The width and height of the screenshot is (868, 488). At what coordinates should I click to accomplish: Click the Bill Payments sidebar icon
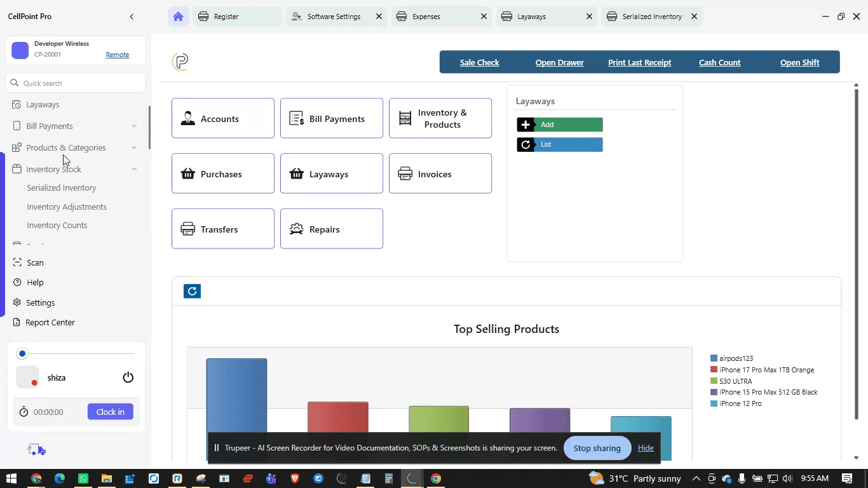click(x=17, y=126)
